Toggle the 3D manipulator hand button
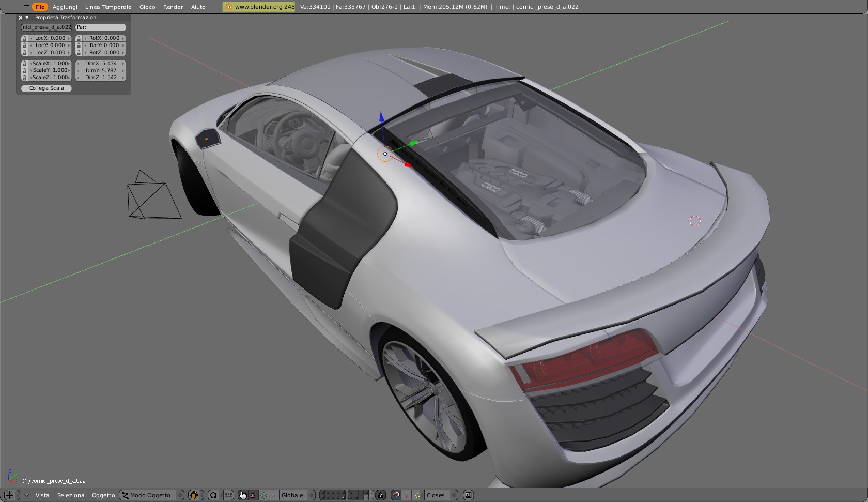868x502 pixels. [243, 495]
